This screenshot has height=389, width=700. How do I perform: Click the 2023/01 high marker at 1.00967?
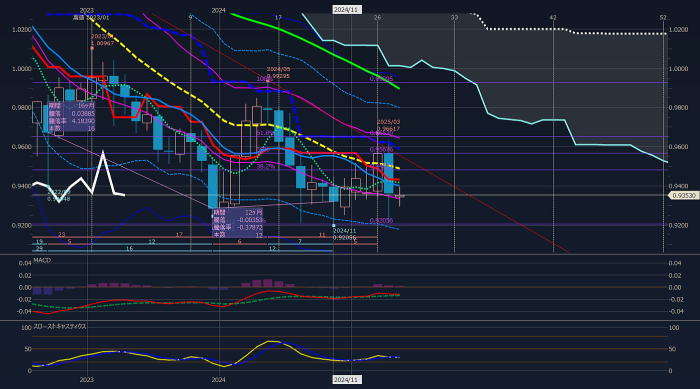102,40
